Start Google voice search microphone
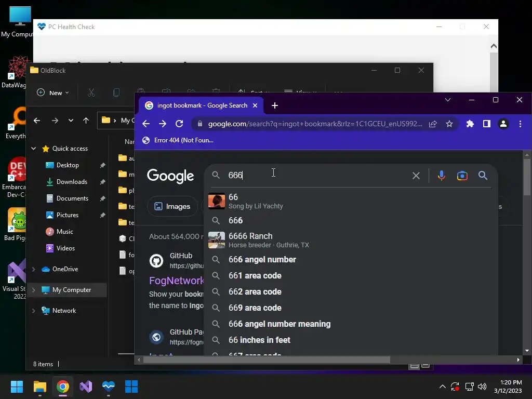This screenshot has width=532, height=399. pos(442,176)
